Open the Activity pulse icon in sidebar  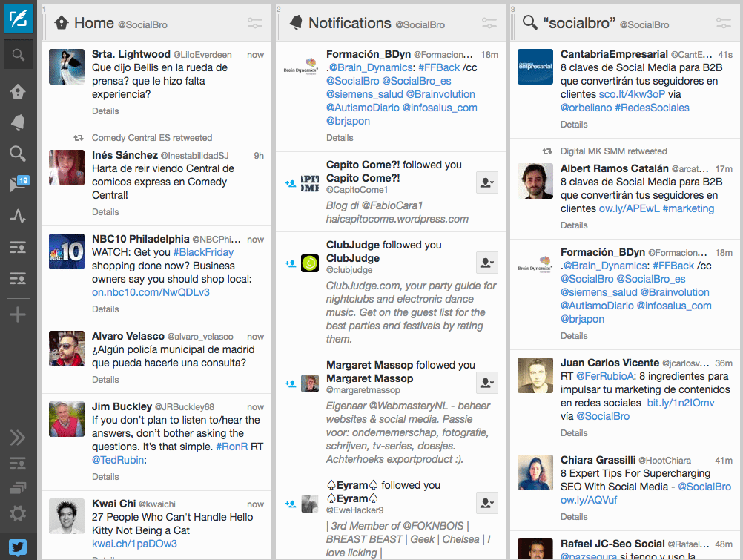tap(18, 217)
